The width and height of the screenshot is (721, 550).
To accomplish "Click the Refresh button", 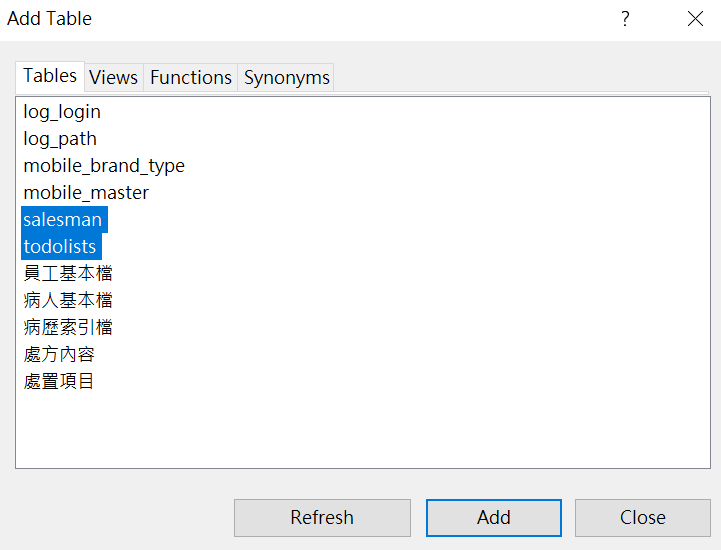I will click(322, 518).
